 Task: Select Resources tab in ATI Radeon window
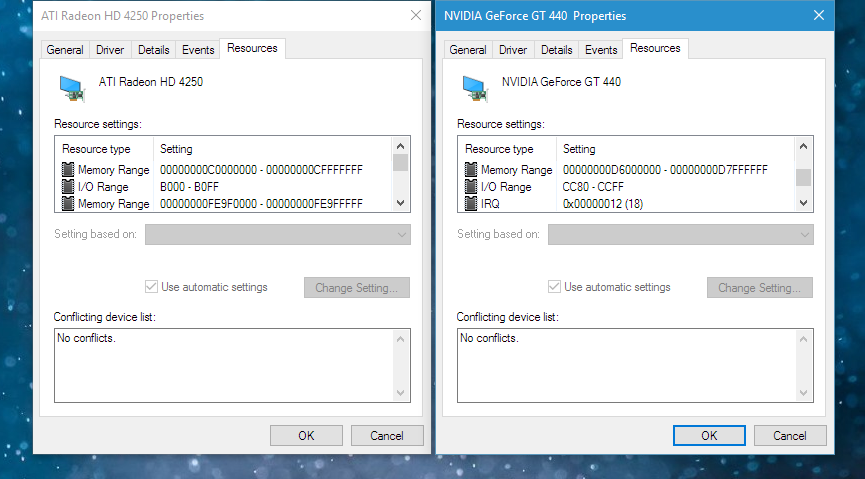pyautogui.click(x=252, y=48)
